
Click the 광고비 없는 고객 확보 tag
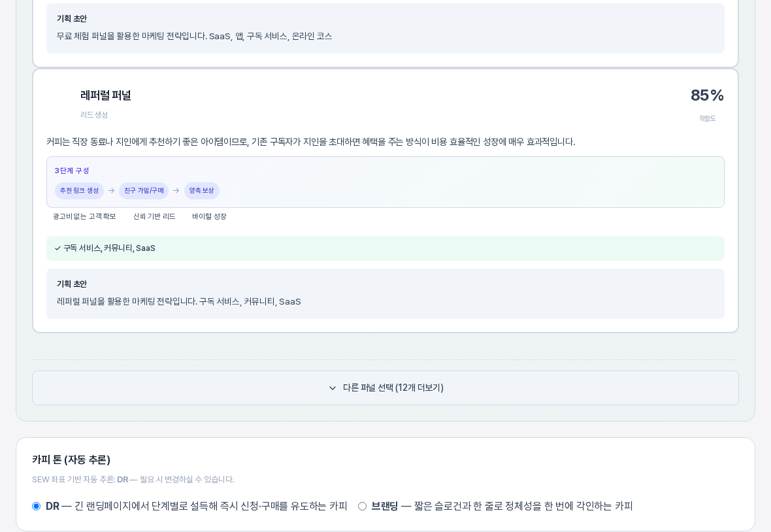[84, 216]
